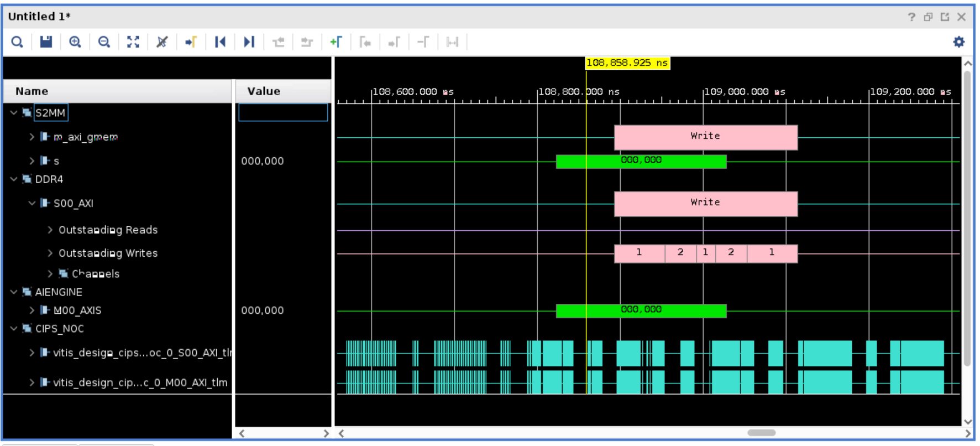The height and width of the screenshot is (446, 980).
Task: Expand the m_axi_gmem signal
Action: [x=32, y=137]
